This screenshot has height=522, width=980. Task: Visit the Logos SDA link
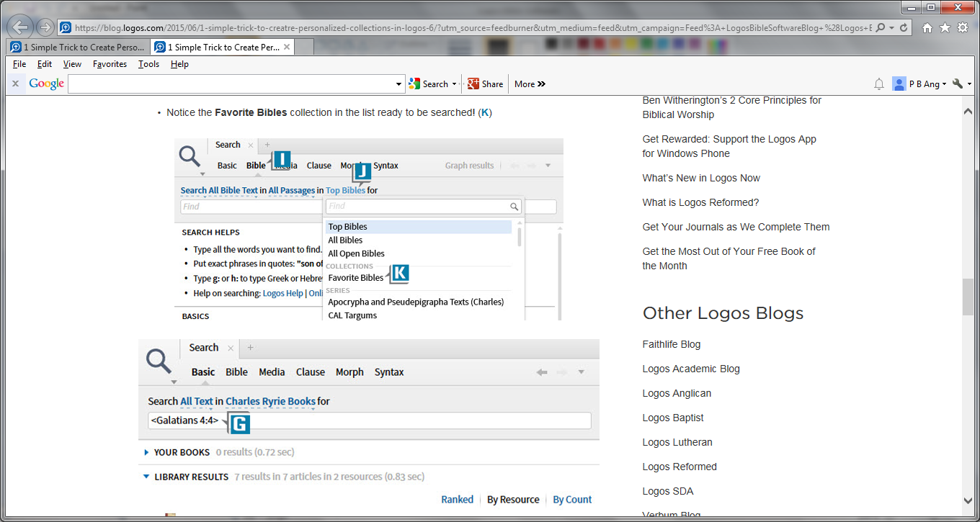667,491
